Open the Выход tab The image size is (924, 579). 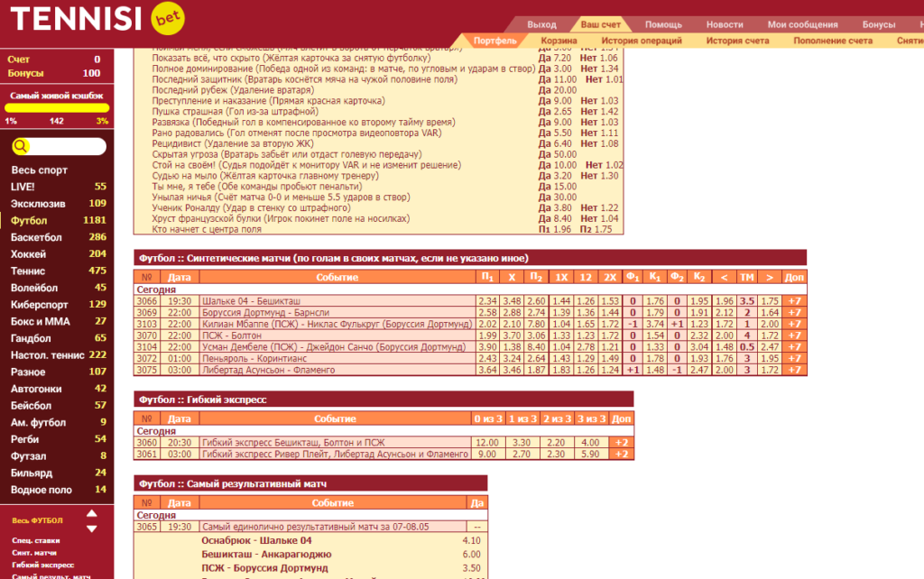pyautogui.click(x=541, y=24)
